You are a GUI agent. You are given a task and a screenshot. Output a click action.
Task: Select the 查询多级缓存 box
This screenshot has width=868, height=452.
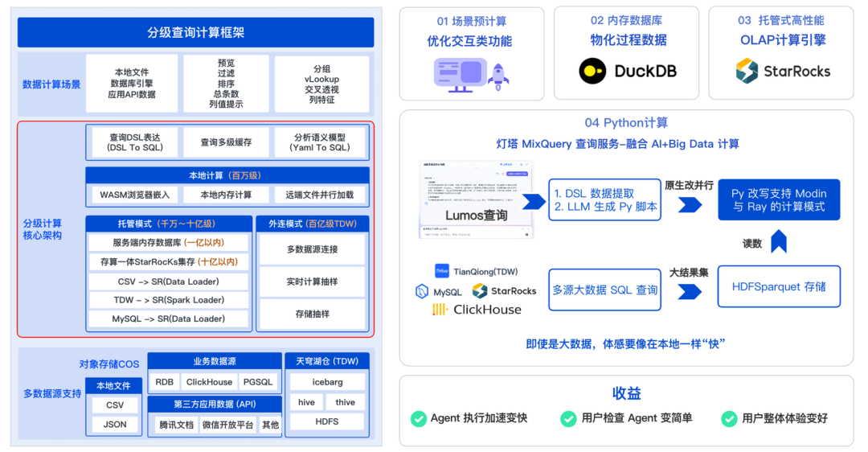click(226, 142)
